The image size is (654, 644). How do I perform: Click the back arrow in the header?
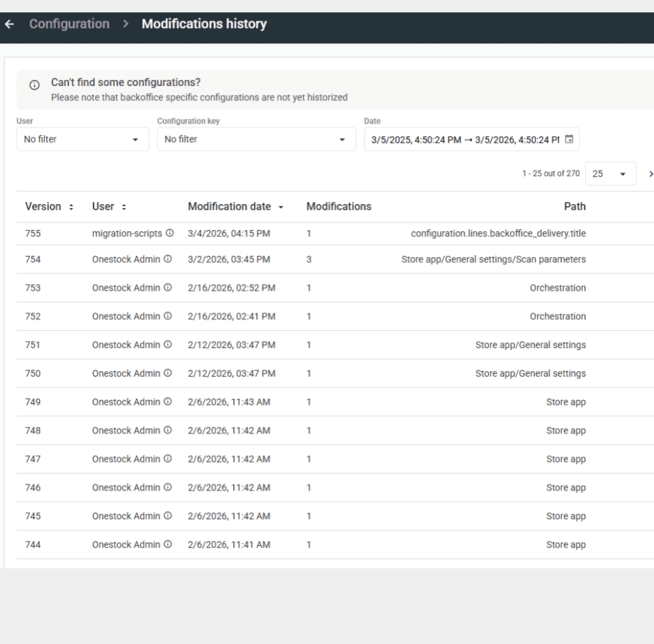10,24
